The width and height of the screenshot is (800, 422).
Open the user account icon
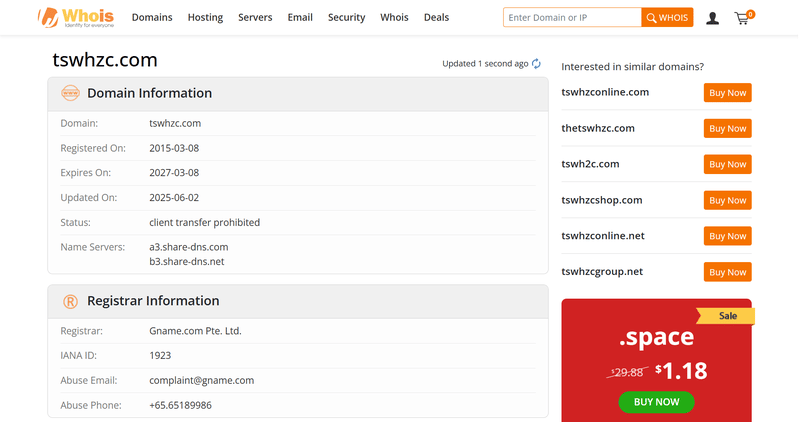712,18
